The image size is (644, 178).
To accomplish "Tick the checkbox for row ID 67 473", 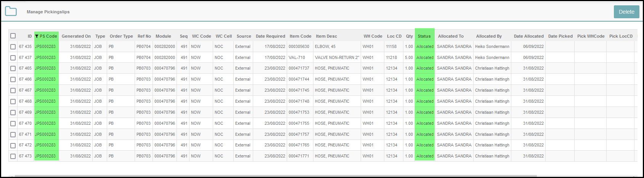I will 13,156.
